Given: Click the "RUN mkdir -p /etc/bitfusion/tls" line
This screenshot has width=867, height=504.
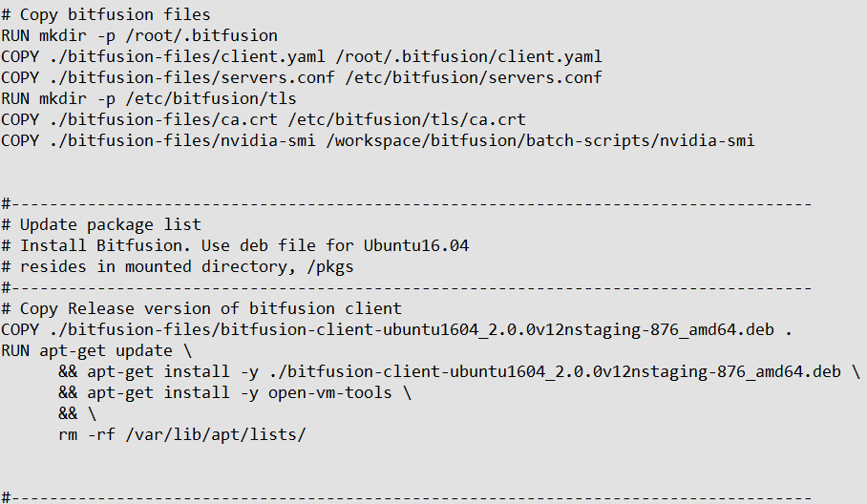Looking at the screenshot, I should tap(149, 98).
